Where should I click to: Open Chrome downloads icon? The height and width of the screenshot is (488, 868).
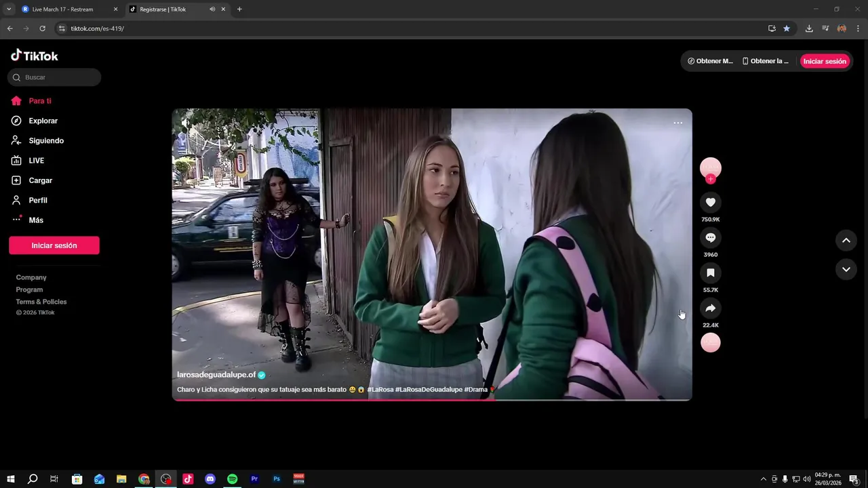tap(809, 28)
